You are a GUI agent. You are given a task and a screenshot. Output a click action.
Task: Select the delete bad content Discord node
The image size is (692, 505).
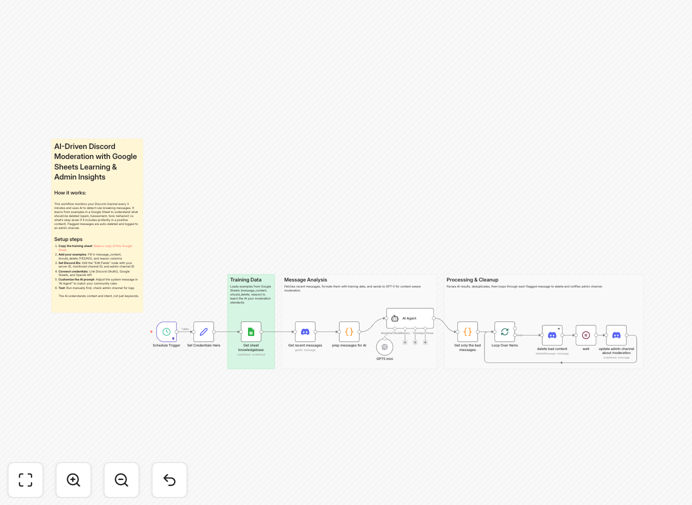pyautogui.click(x=552, y=335)
